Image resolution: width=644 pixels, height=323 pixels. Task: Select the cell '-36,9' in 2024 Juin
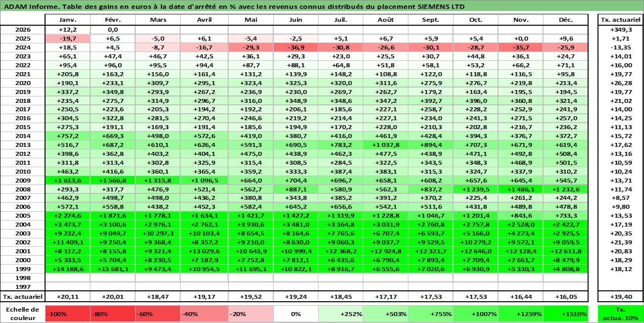point(296,47)
